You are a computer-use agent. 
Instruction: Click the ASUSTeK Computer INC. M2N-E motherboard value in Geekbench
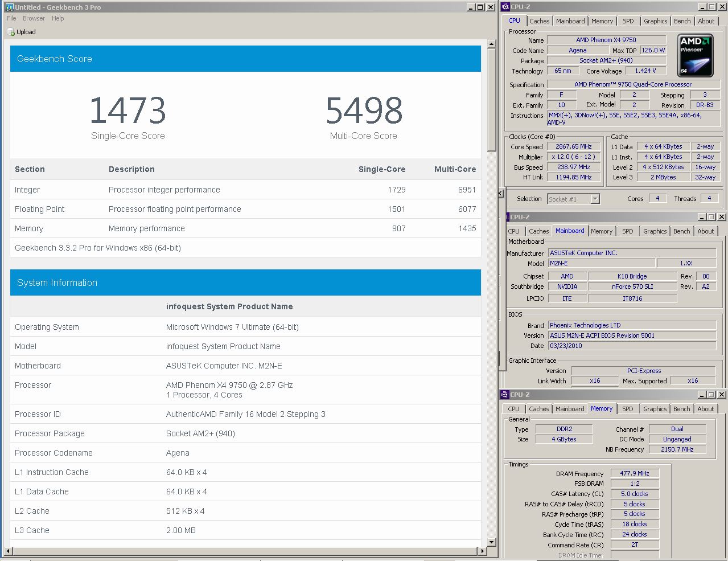[x=224, y=366]
